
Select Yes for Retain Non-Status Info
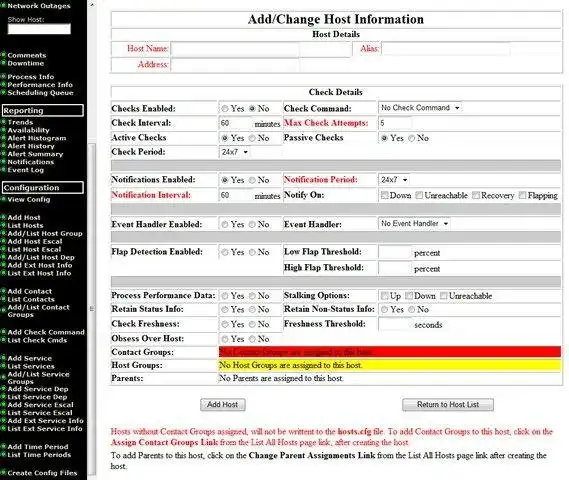(x=384, y=309)
